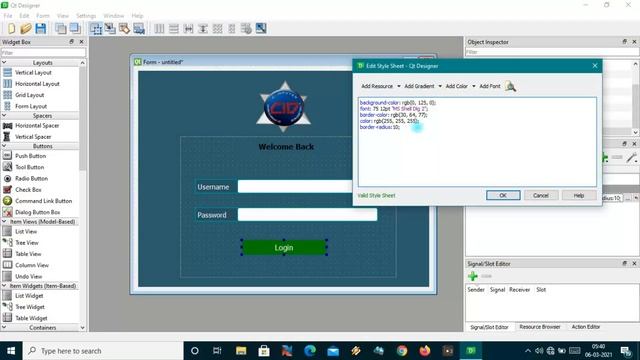The image size is (640, 360).
Task: Click the Widget Box filter field
Action: click(43, 53)
